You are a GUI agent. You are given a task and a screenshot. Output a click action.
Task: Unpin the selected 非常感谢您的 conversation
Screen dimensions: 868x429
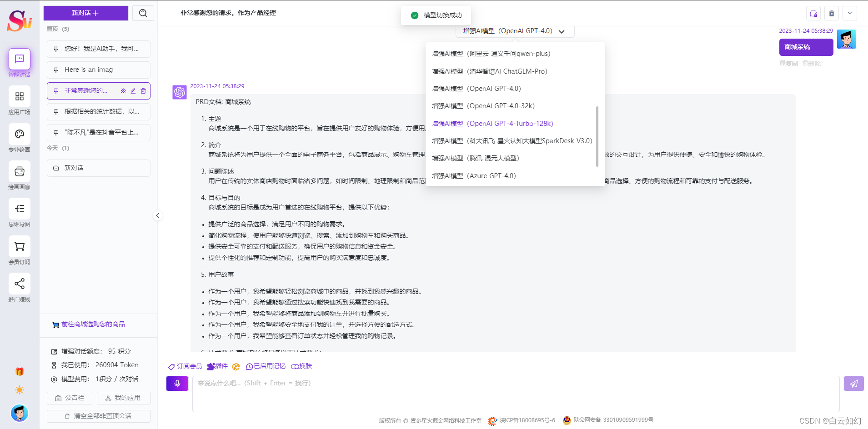(123, 91)
